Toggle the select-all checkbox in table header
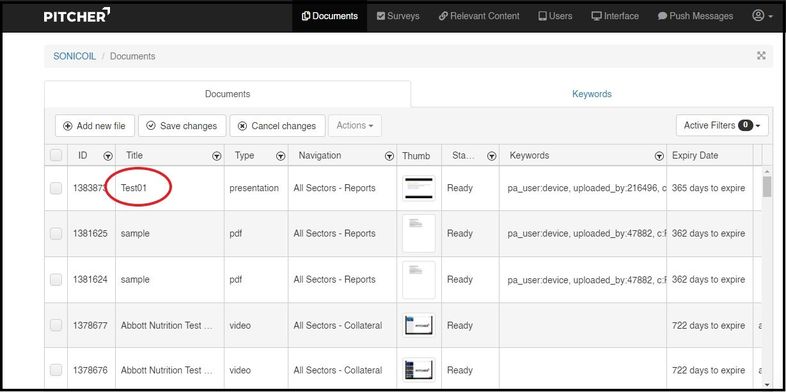This screenshot has height=392, width=786. coord(56,155)
